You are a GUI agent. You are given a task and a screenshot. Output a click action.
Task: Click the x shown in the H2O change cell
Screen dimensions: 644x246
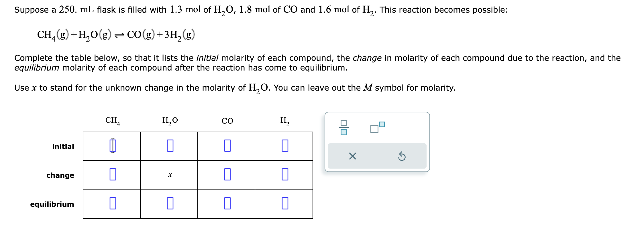(x=170, y=175)
